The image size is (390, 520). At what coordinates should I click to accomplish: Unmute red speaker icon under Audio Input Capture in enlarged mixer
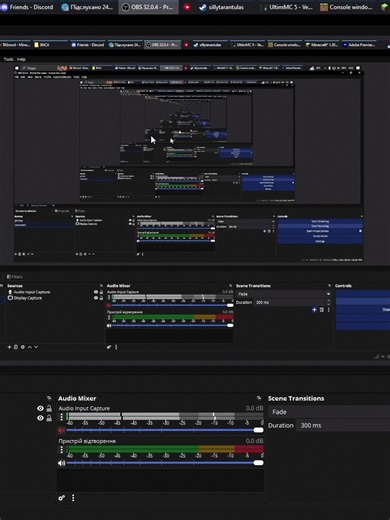coord(61,430)
